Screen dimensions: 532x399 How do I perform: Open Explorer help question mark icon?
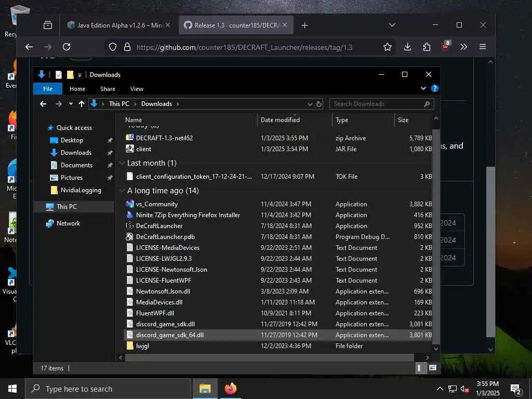(x=434, y=88)
